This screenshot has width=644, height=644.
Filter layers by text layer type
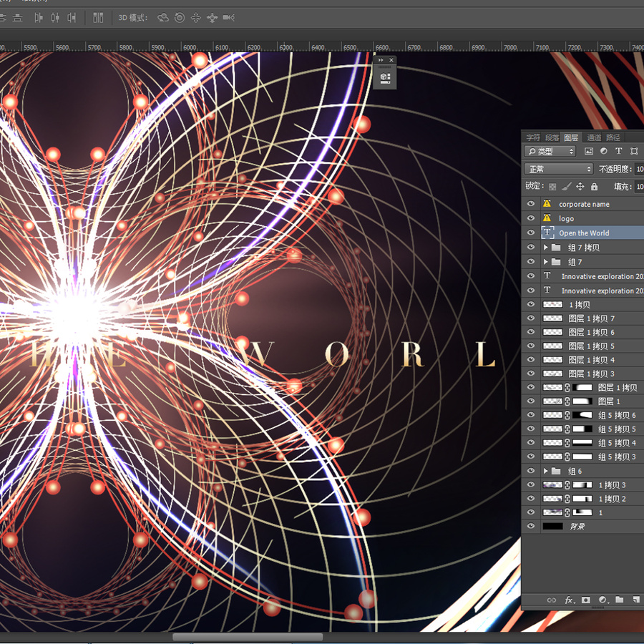click(618, 151)
